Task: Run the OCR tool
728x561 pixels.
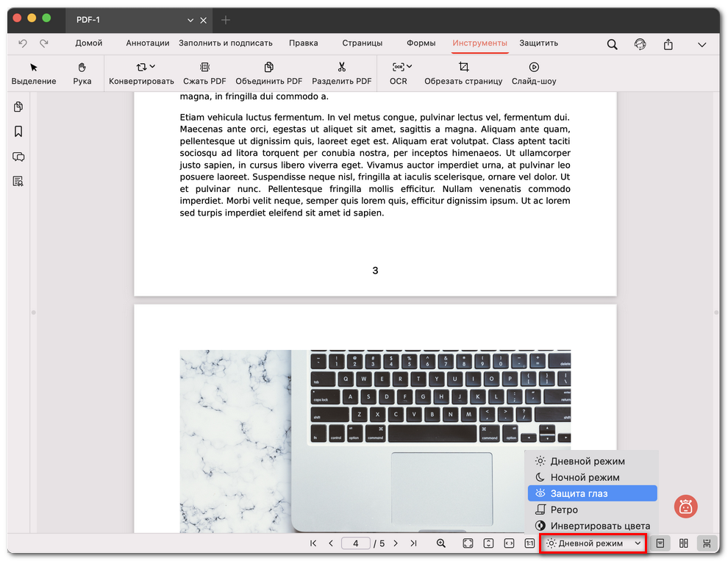Action: point(399,74)
